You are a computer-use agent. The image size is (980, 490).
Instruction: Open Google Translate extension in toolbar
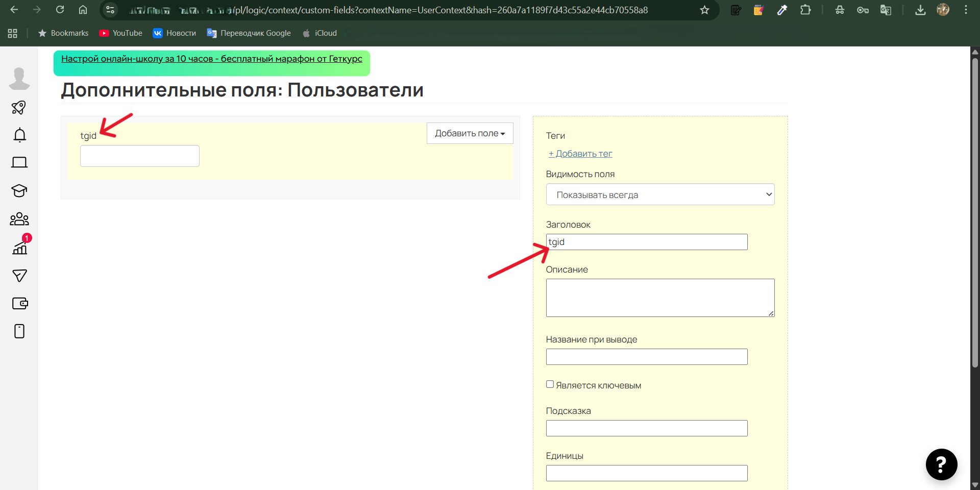pos(886,10)
